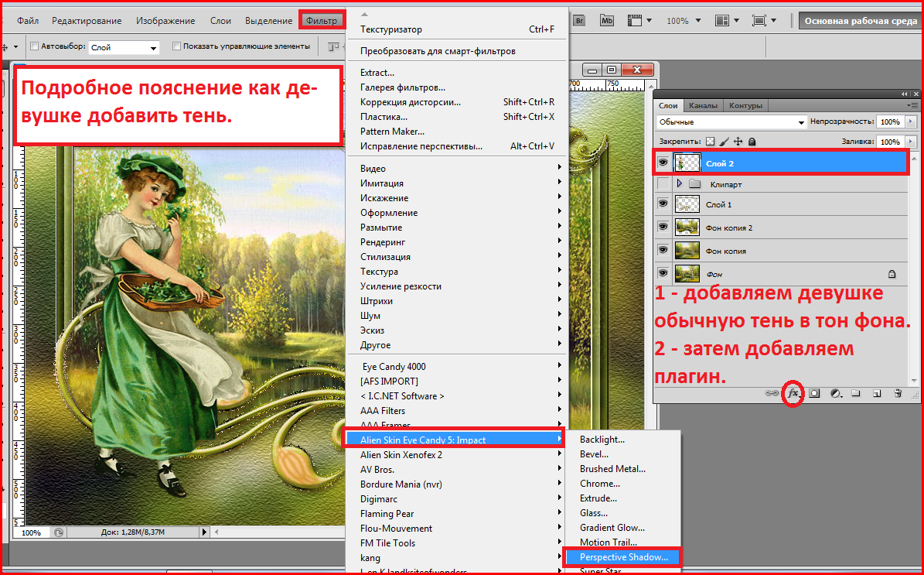This screenshot has width=924, height=575.
Task: Check Показать управляющие элементы
Action: [x=176, y=46]
